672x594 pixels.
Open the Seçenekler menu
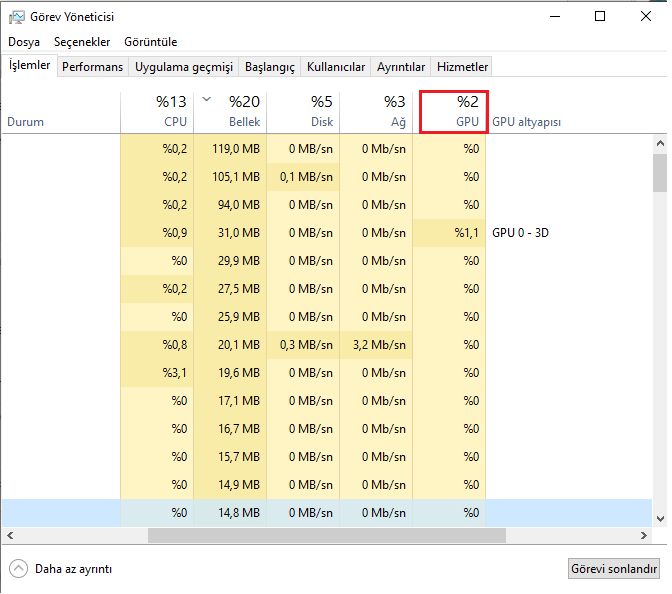pyautogui.click(x=82, y=42)
